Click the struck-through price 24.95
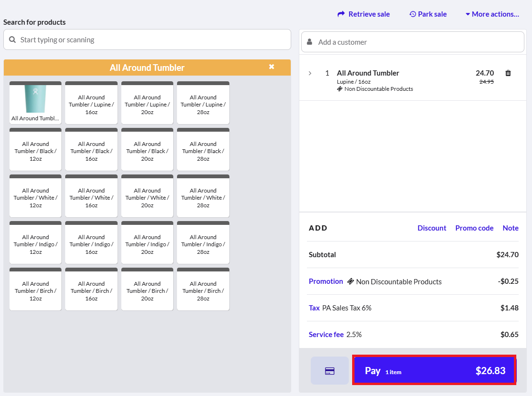The image size is (532, 396). point(486,82)
